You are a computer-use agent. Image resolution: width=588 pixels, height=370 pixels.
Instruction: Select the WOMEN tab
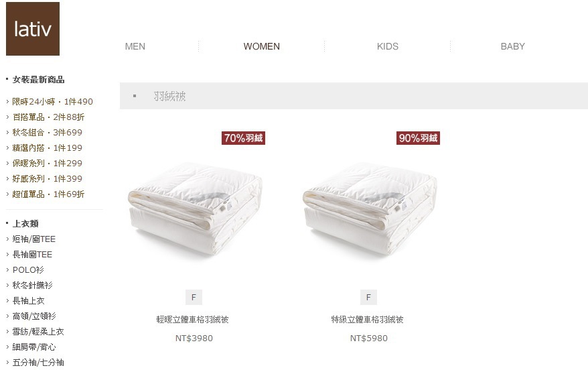[261, 46]
